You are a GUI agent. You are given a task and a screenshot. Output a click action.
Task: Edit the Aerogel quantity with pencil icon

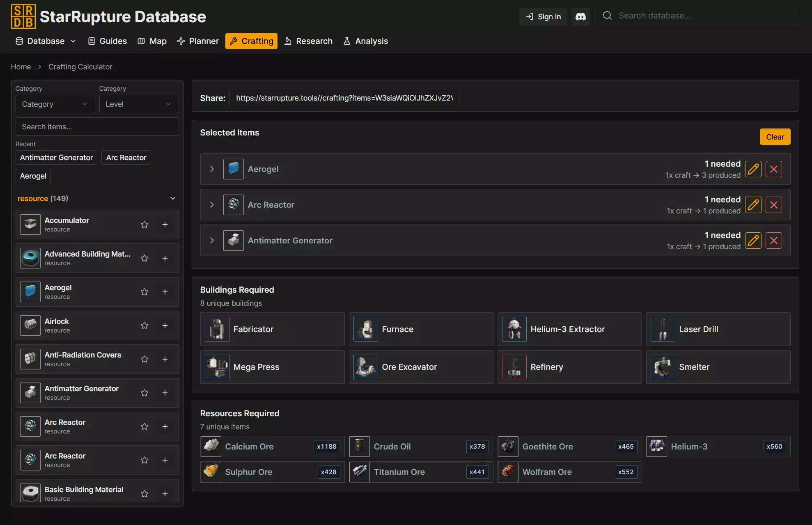pyautogui.click(x=753, y=169)
